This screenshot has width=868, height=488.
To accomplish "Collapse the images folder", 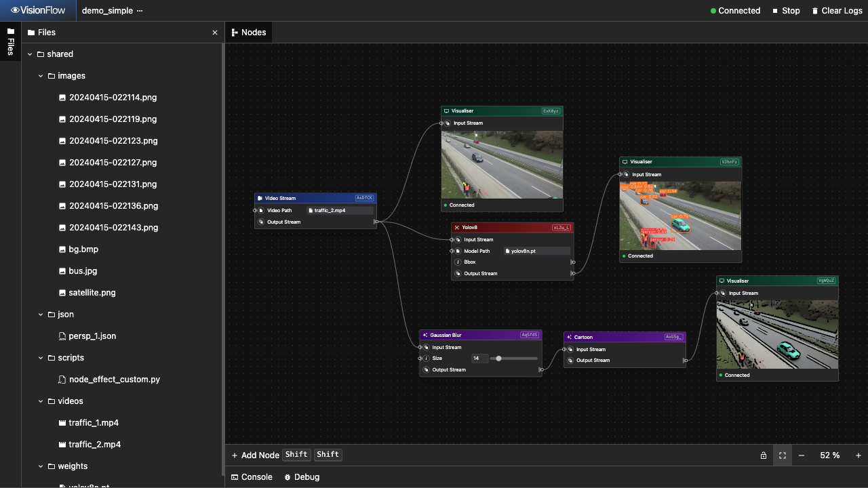I will coord(41,76).
